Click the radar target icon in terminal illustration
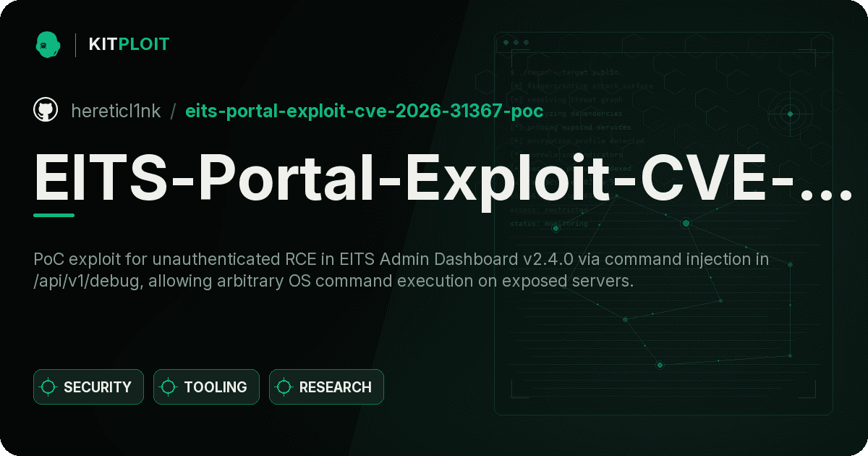The image size is (868, 456). pyautogui.click(x=790, y=114)
